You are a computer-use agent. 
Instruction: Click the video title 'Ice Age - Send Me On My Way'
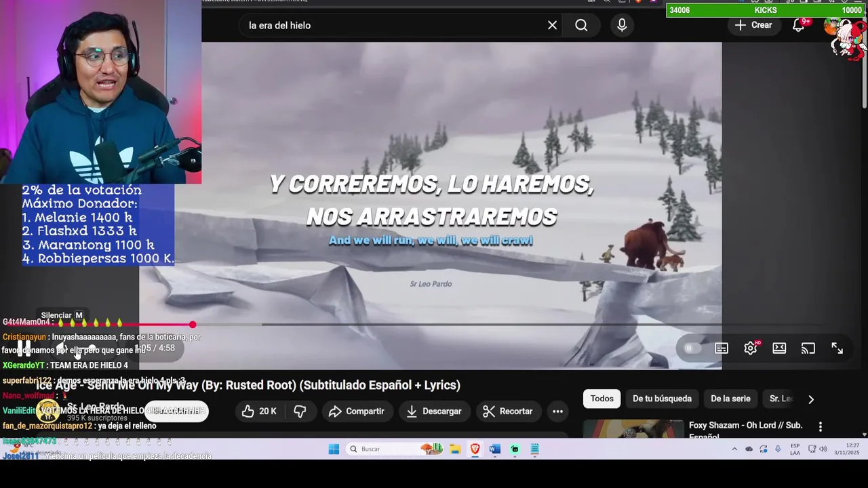pyautogui.click(x=248, y=385)
